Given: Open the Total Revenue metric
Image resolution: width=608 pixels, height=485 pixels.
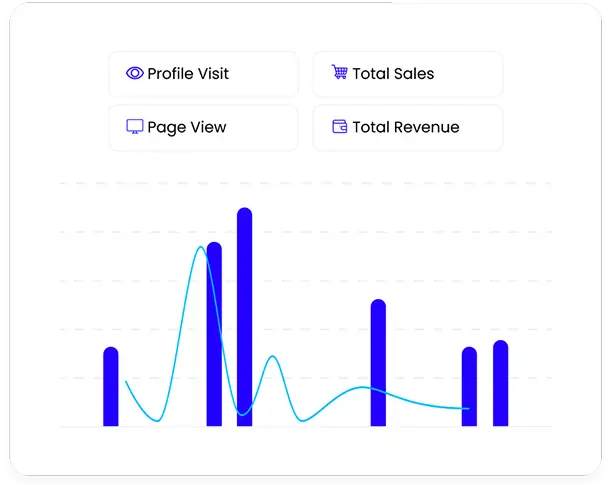Looking at the screenshot, I should tap(408, 128).
